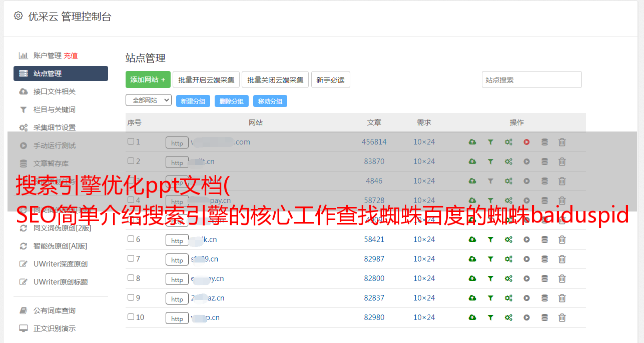
Task: Click the trash icon in the 82980 row
Action: [x=562, y=317]
